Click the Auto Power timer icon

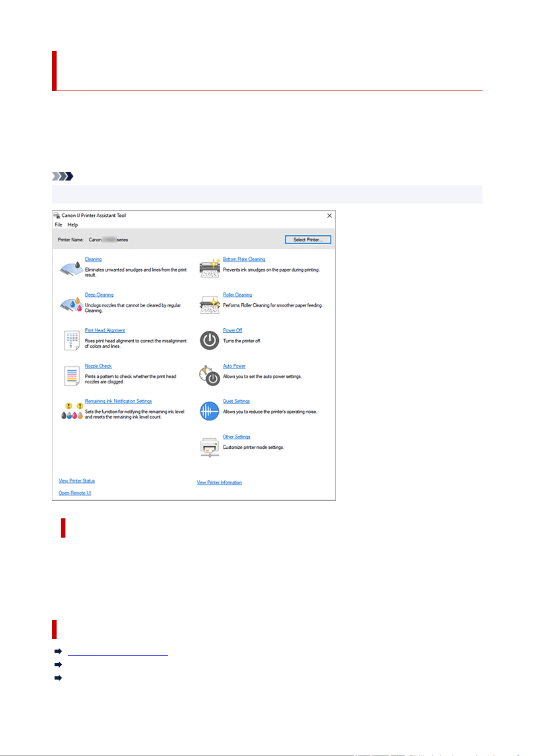(x=209, y=376)
